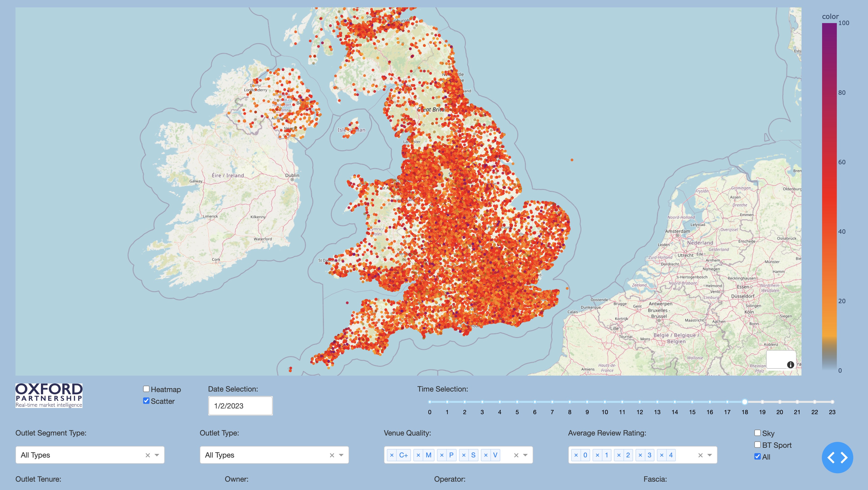
Task: Click the Düsseldorf label on the map
Action: [x=743, y=296]
